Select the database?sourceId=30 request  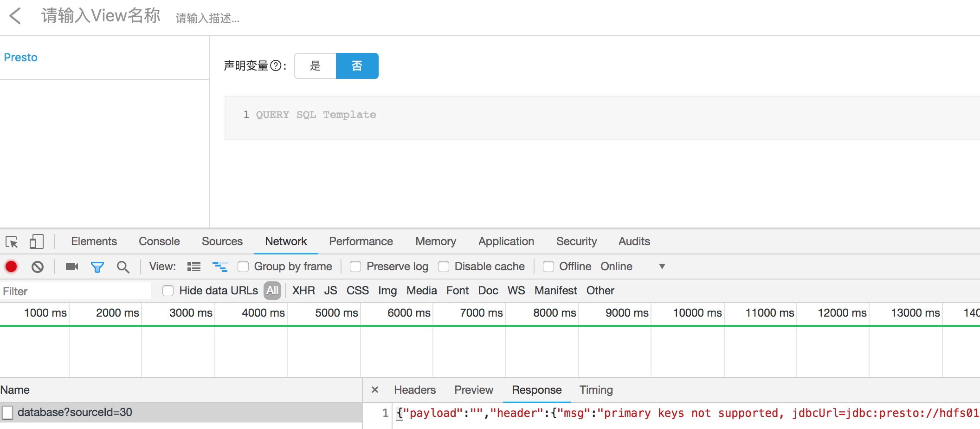(x=74, y=412)
